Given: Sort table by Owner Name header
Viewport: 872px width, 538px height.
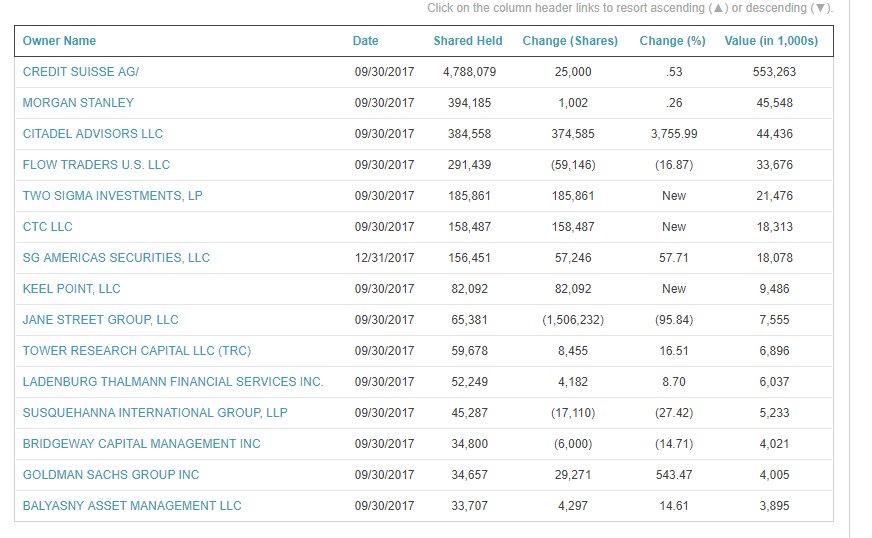Looking at the screenshot, I should tap(59, 41).
